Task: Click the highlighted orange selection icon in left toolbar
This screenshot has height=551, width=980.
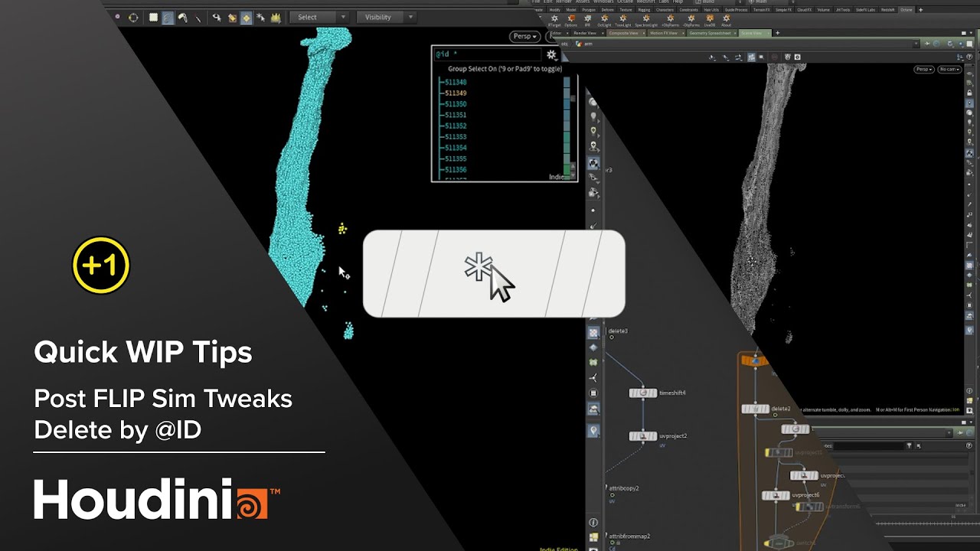Action: pyautogui.click(x=246, y=17)
